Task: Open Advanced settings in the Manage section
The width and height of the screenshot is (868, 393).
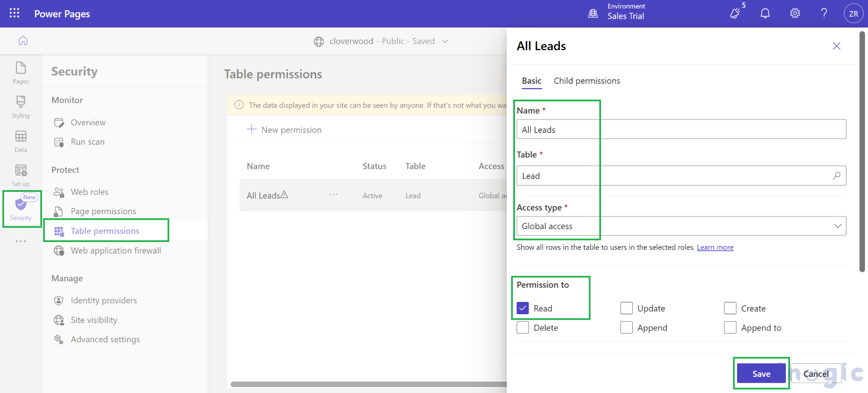Action: click(x=105, y=339)
